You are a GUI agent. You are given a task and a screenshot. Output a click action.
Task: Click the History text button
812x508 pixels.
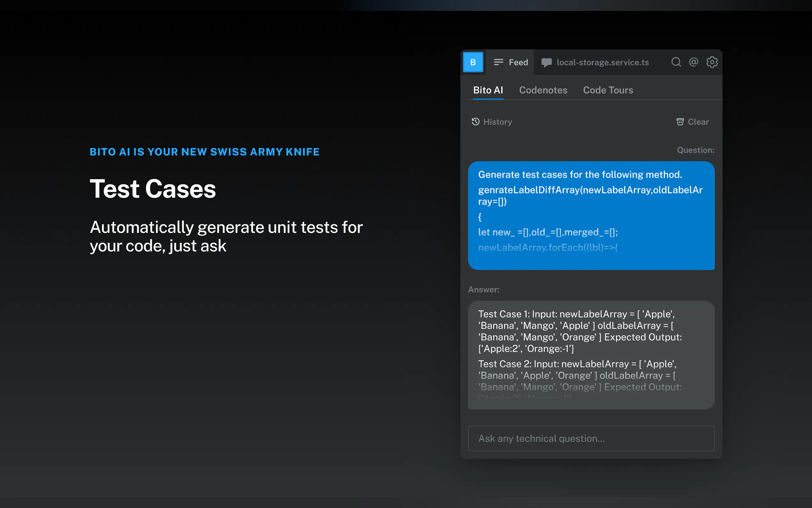(497, 122)
